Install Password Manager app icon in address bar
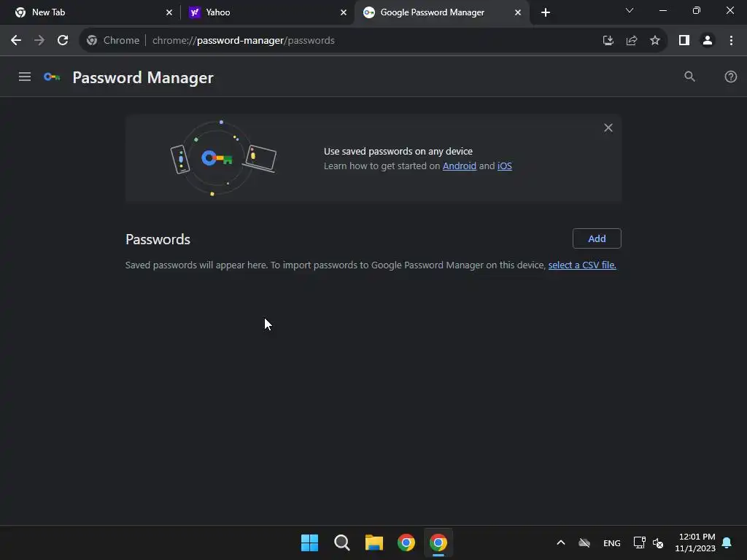The image size is (747, 560). [x=608, y=41]
